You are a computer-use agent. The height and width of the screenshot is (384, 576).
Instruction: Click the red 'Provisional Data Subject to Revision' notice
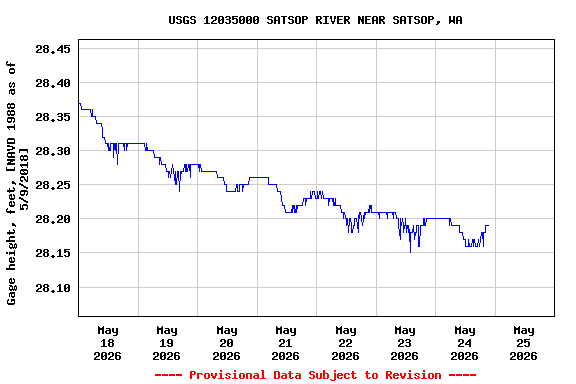point(315,375)
